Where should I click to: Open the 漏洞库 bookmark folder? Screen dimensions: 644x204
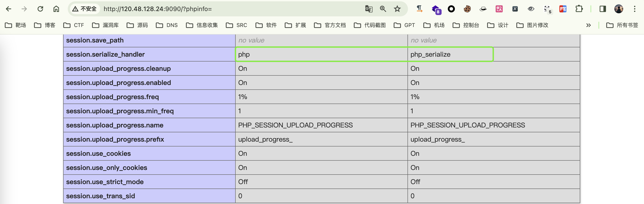click(105, 25)
